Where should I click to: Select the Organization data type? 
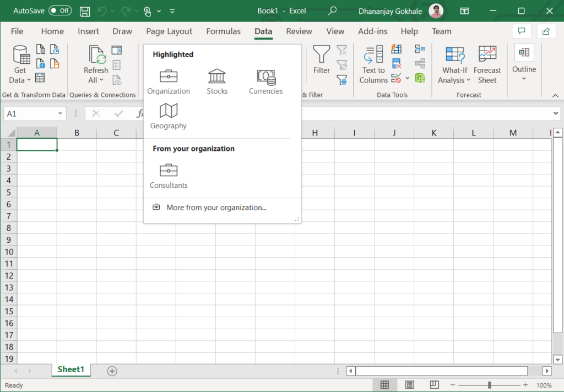tap(169, 81)
